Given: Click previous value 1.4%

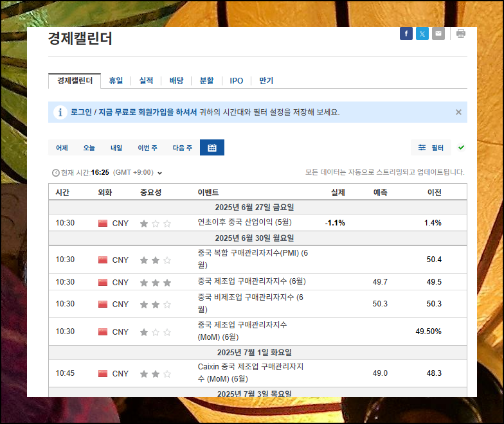Looking at the screenshot, I should (433, 223).
